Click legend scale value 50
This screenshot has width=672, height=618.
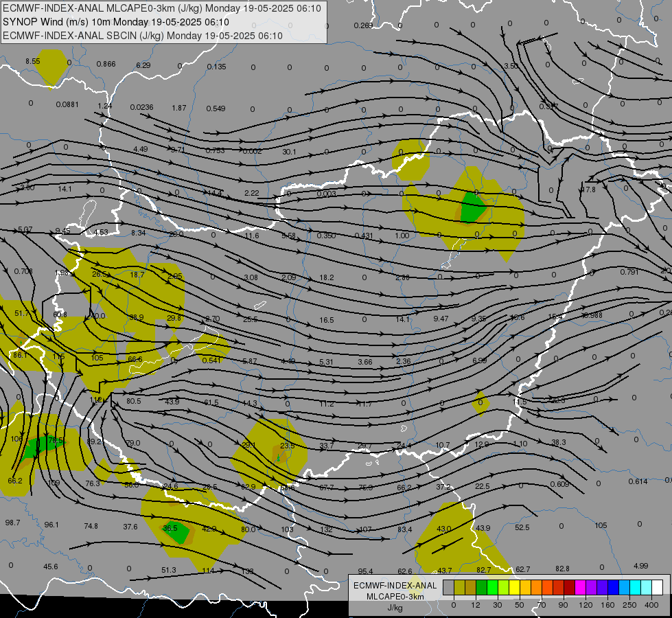pyautogui.click(x=519, y=605)
